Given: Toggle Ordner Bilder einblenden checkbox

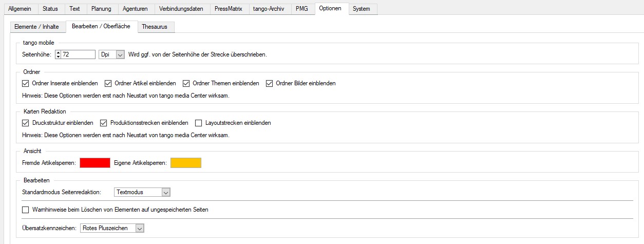Looking at the screenshot, I should pos(270,83).
